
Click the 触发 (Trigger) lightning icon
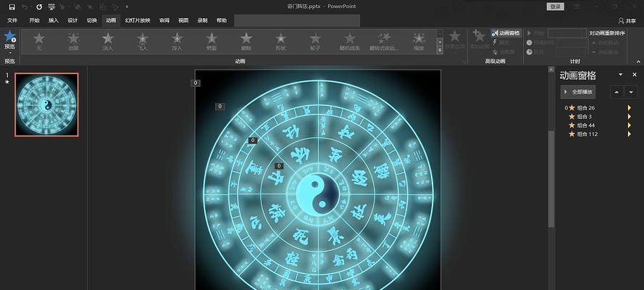point(495,42)
